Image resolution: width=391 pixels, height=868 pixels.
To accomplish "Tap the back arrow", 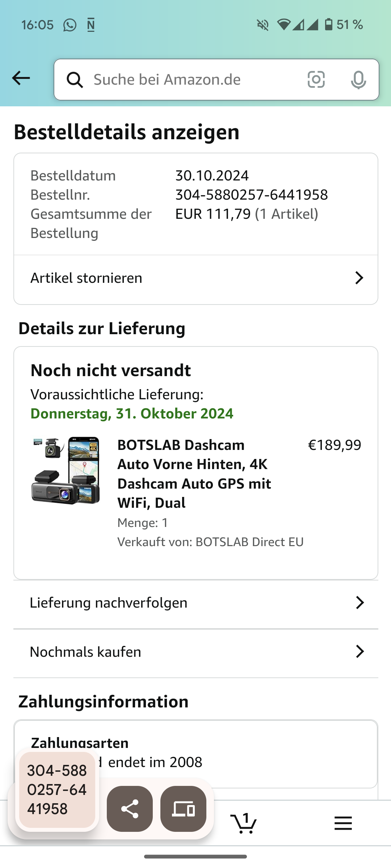I will [x=21, y=78].
